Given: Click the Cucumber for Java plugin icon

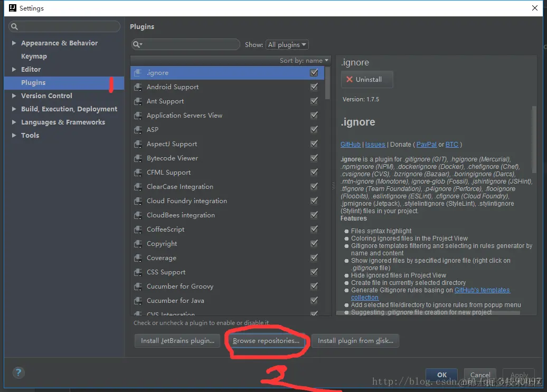Looking at the screenshot, I should [x=138, y=301].
